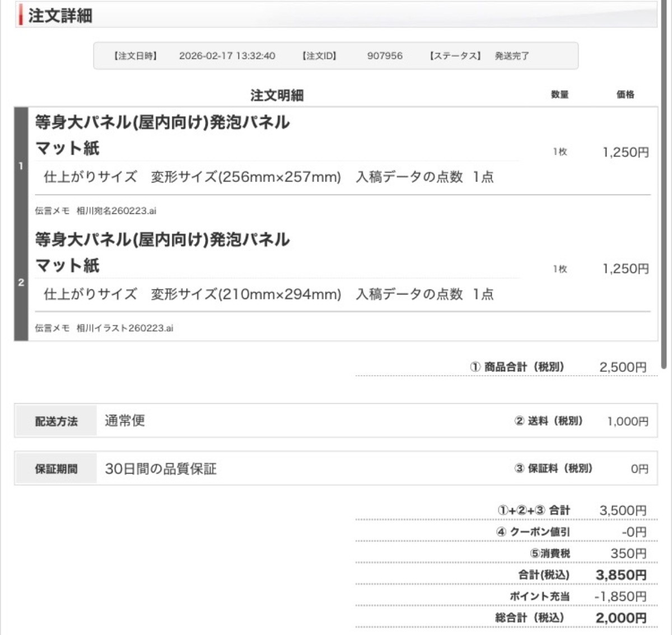Image resolution: width=672 pixels, height=635 pixels.
Task: Click the 発送完了 status text
Action: (512, 56)
